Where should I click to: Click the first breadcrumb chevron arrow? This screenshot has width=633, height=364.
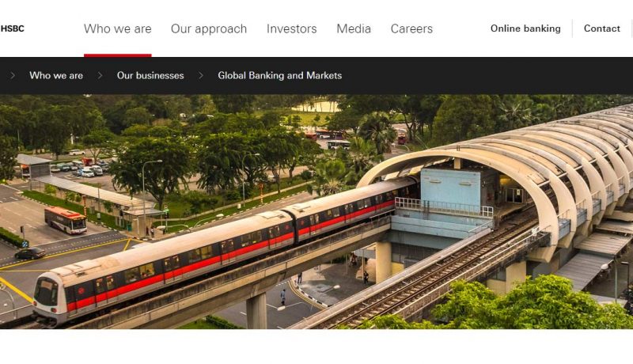13,75
